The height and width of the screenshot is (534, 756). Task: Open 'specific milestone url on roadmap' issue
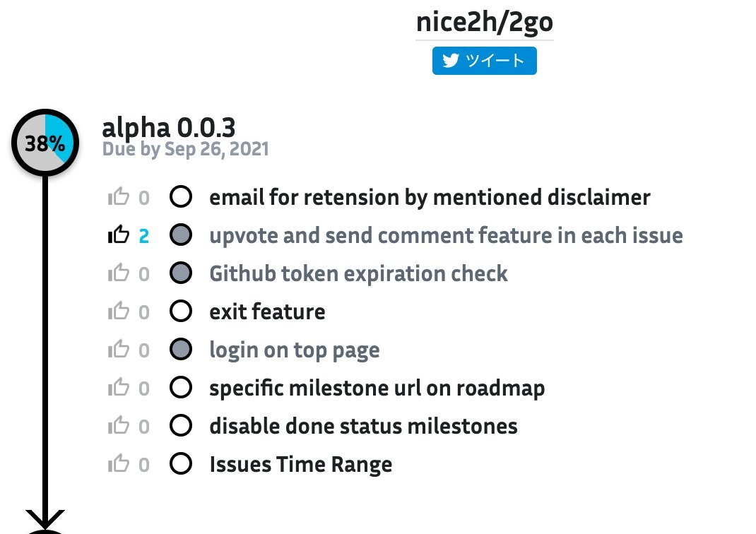tap(377, 388)
